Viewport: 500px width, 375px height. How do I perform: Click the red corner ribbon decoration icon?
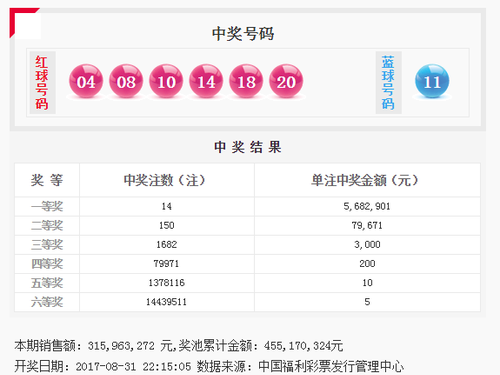pos(25,23)
